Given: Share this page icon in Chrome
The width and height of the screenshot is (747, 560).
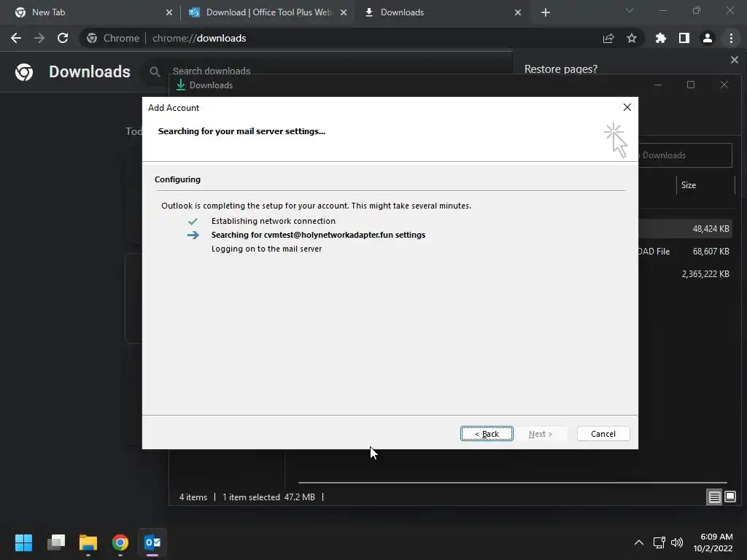Looking at the screenshot, I should 608,38.
